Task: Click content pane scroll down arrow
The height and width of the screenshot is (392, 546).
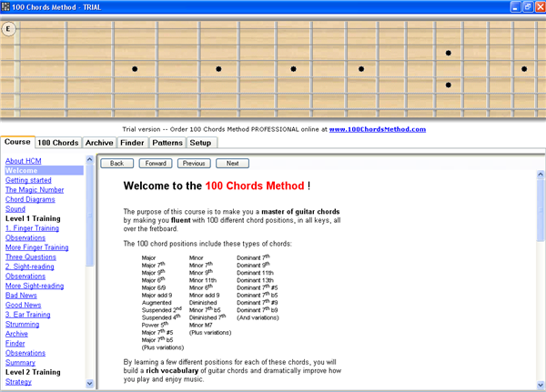Action: coord(541,385)
